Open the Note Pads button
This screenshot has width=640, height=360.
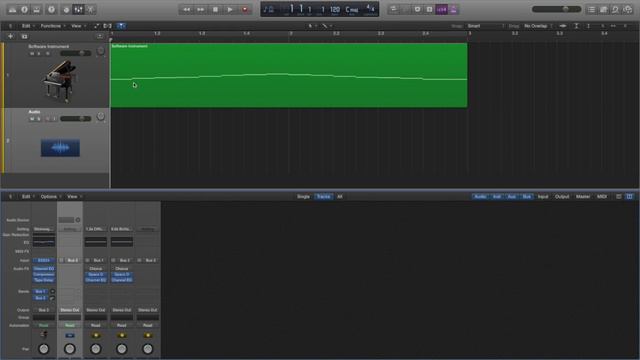click(x=603, y=9)
